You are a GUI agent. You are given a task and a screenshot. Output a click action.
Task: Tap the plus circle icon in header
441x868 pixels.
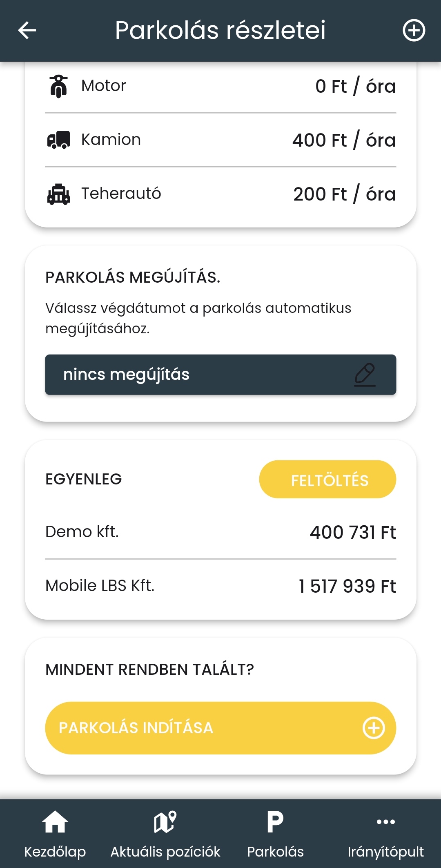point(414,31)
